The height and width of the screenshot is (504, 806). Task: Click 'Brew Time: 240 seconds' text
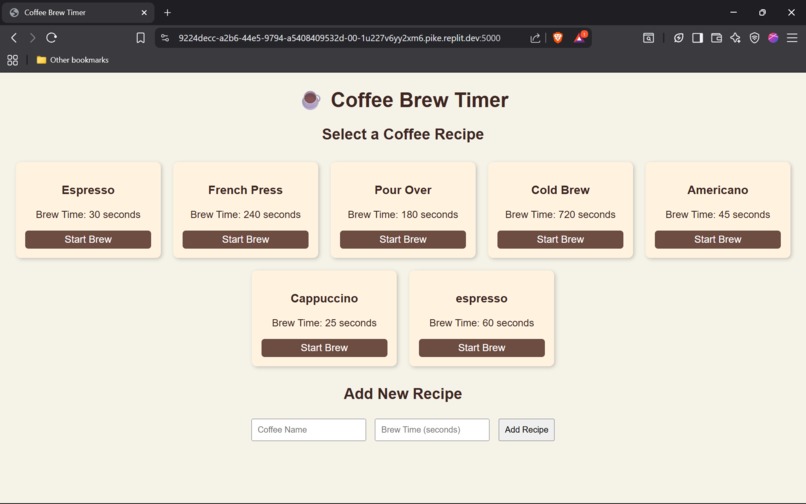[245, 214]
